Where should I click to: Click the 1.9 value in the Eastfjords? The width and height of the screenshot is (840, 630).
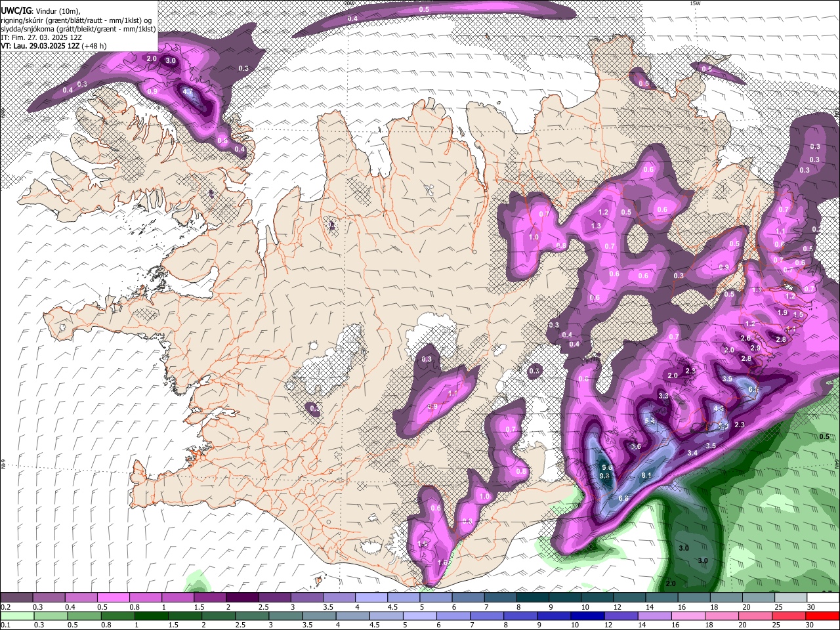(x=783, y=313)
